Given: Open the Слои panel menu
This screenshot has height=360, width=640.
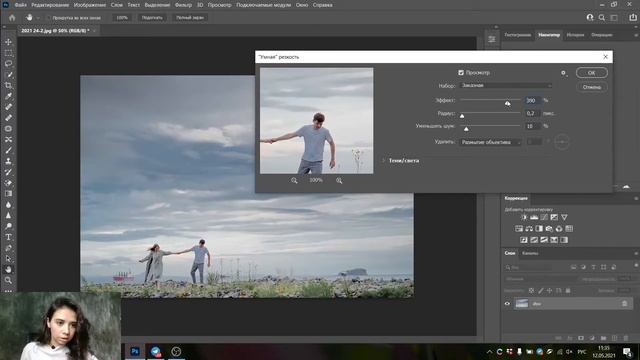Looking at the screenshot, I should (636, 253).
